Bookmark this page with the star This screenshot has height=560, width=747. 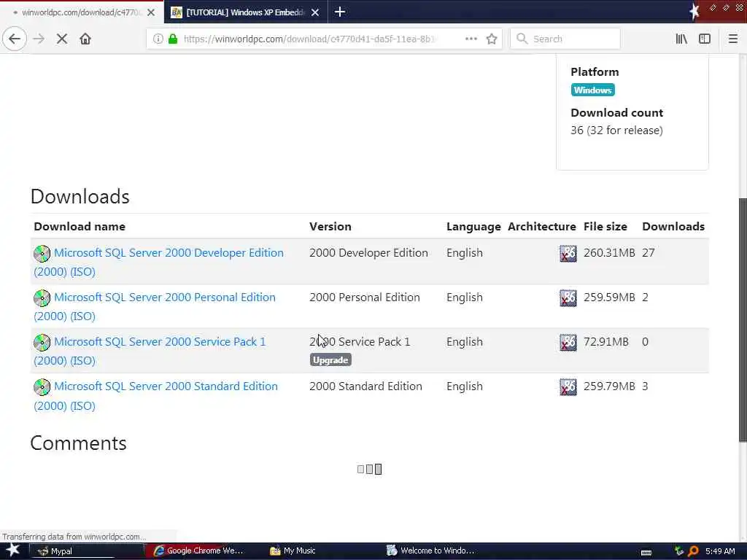tap(492, 39)
